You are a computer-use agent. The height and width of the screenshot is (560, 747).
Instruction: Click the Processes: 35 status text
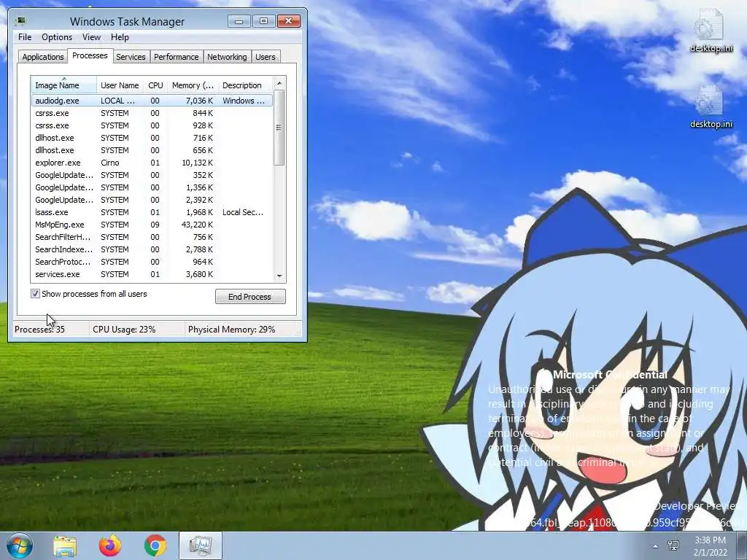point(39,329)
